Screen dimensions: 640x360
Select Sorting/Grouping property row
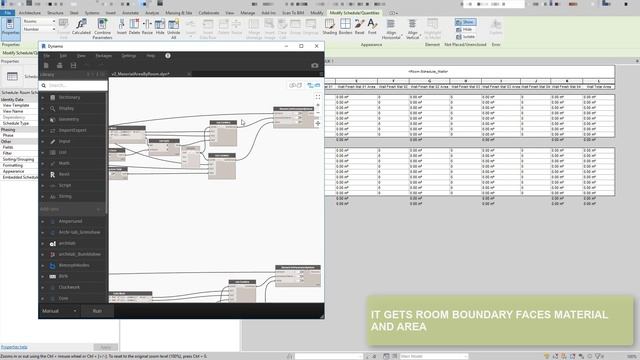pyautogui.click(x=19, y=160)
